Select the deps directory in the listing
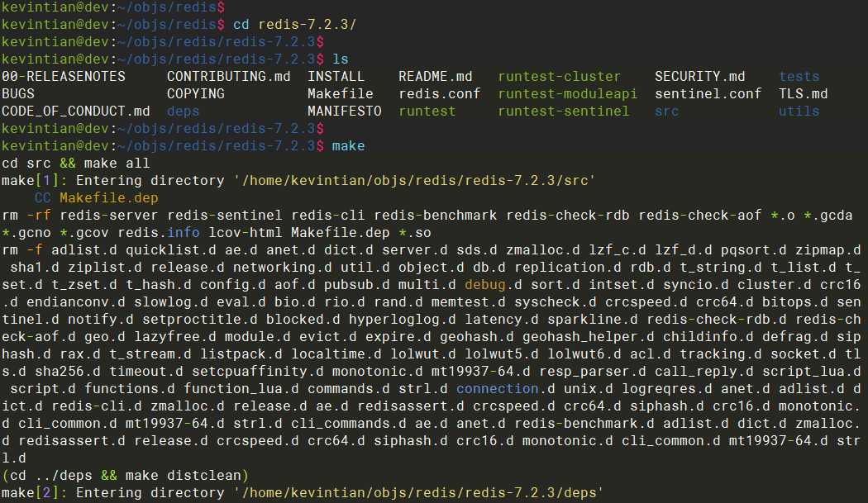This screenshot has width=868, height=503. tap(183, 112)
